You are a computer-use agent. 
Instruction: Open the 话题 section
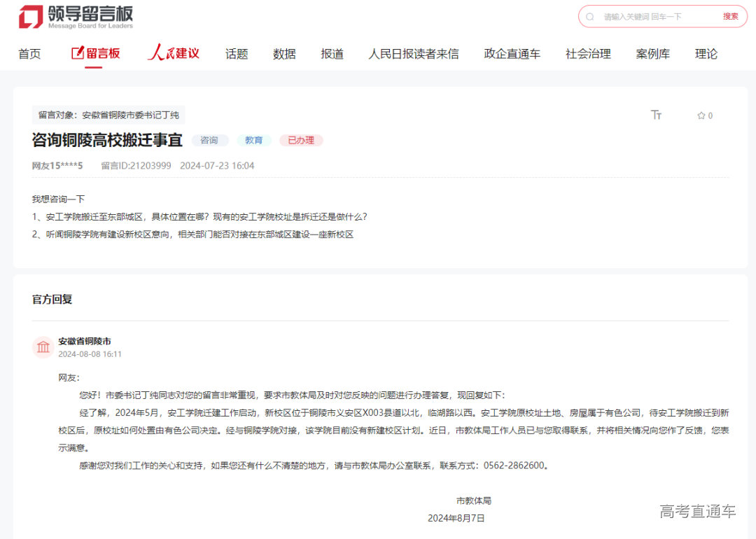point(237,53)
